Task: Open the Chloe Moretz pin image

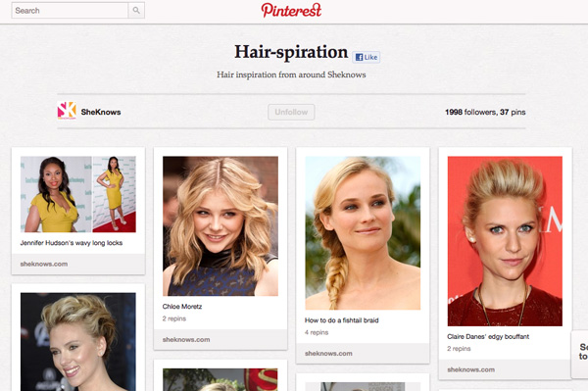Action: (220, 226)
